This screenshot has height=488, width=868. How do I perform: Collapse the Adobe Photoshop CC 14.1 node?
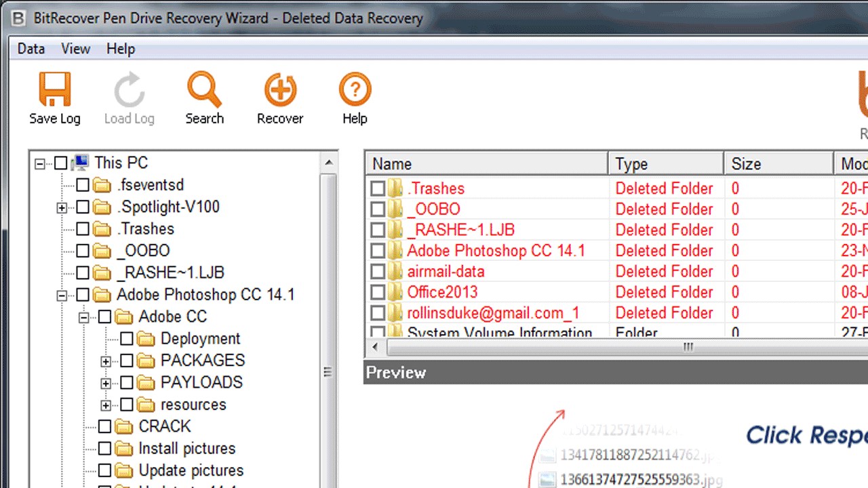pyautogui.click(x=62, y=296)
